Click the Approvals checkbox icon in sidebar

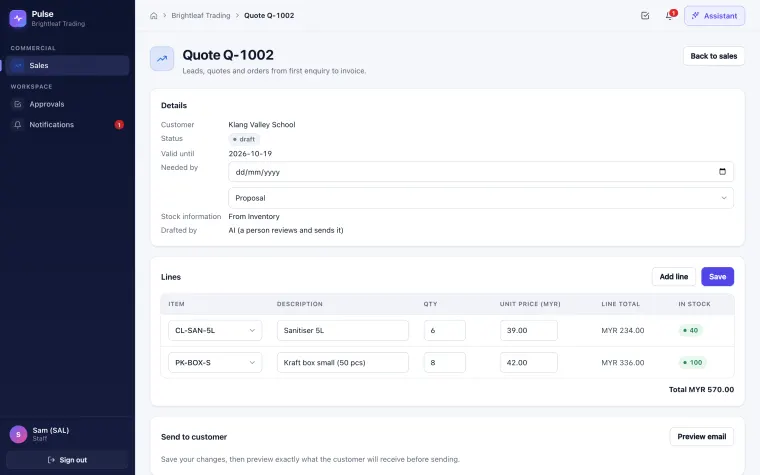coord(18,104)
